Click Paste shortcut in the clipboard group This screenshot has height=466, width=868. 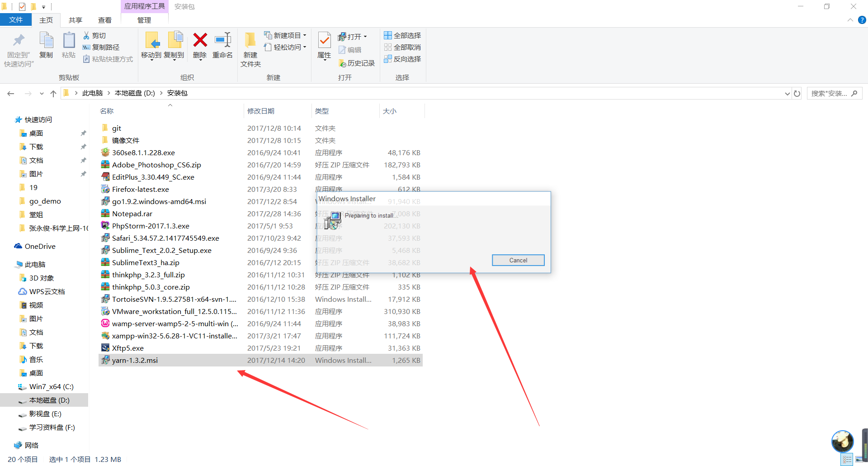coord(108,59)
